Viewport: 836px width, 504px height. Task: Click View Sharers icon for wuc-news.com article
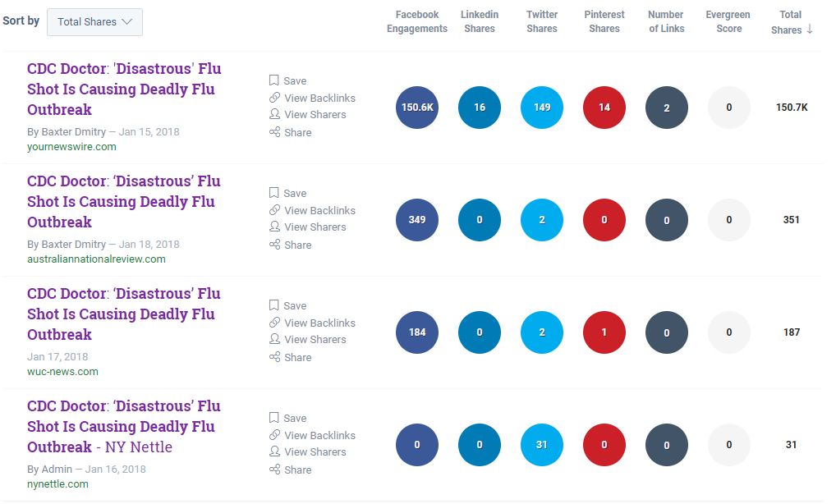click(x=274, y=340)
